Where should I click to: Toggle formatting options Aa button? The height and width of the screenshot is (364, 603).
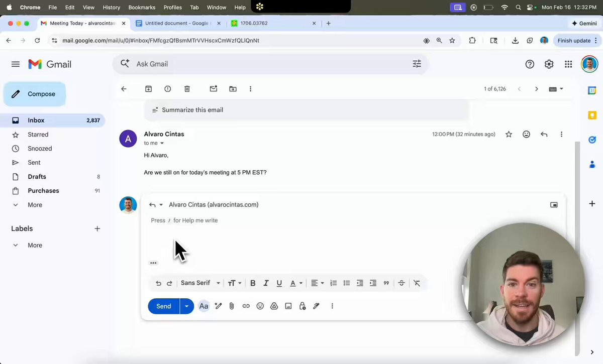click(204, 306)
